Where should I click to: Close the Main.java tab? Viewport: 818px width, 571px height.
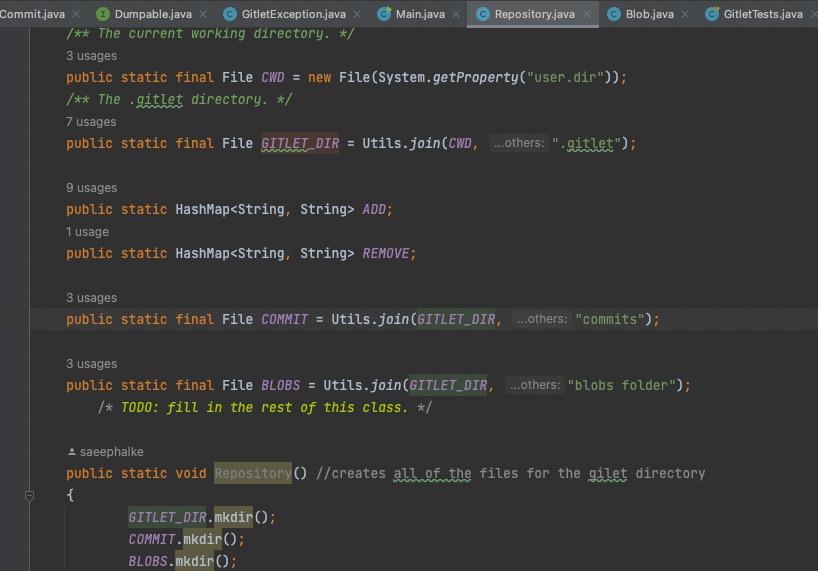tap(456, 14)
